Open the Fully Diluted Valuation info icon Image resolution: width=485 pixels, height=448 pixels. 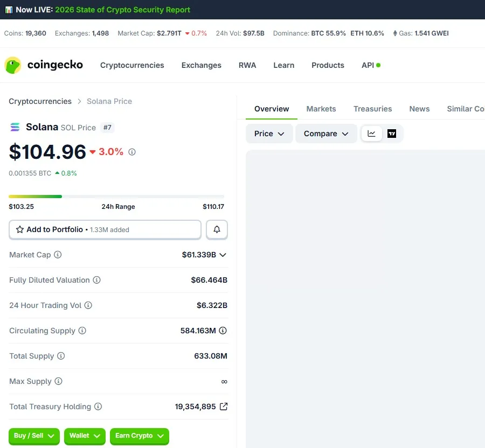click(x=97, y=280)
